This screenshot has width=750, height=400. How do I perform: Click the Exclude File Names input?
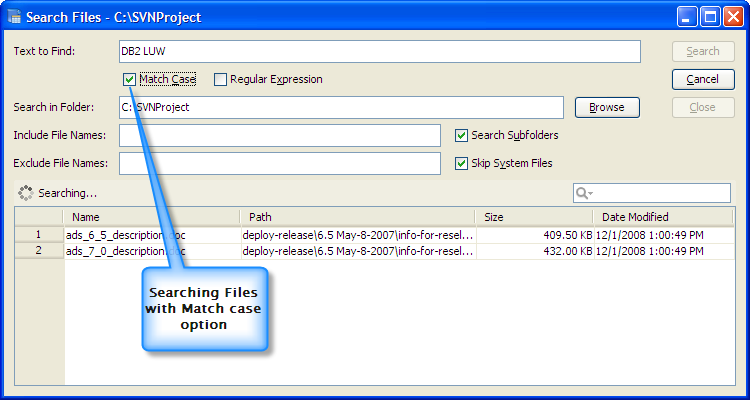pos(279,163)
